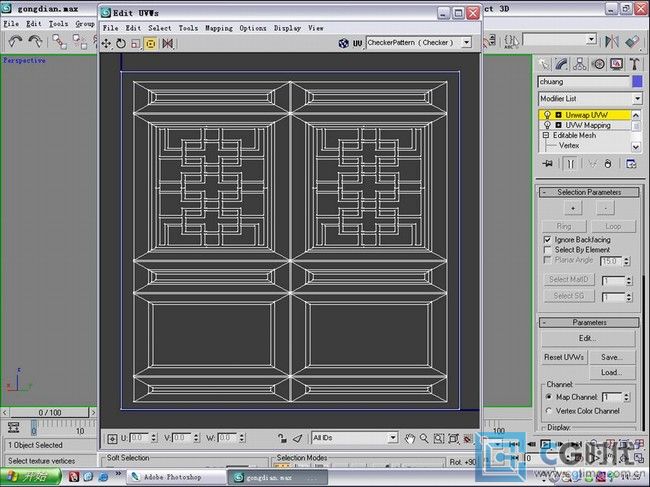Image resolution: width=650 pixels, height=487 pixels.
Task: Expand the UVW Mapping sub-object plus box
Action: click(558, 125)
